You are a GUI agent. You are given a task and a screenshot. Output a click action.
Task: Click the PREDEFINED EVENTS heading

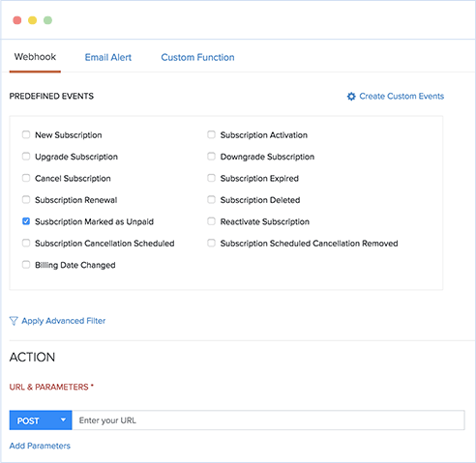[x=51, y=97]
